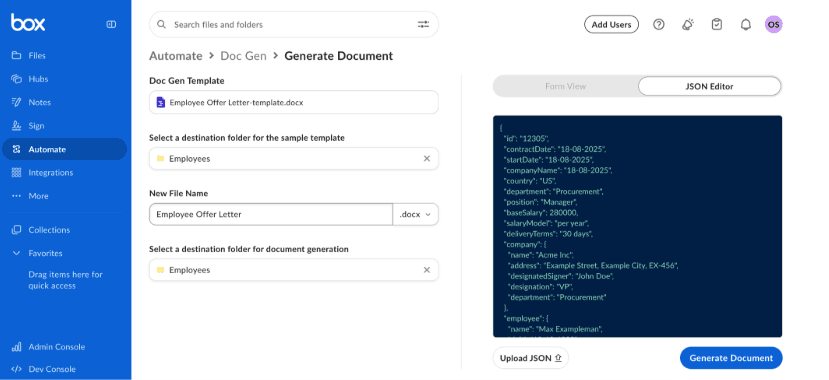Collapse the Favorites section chevron
Screen dimensions: 829x380
[16, 253]
